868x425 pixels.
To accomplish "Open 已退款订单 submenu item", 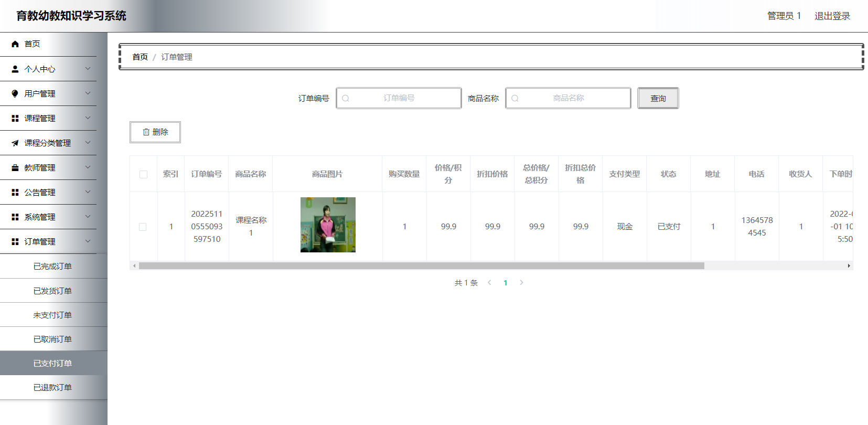I will [x=53, y=387].
